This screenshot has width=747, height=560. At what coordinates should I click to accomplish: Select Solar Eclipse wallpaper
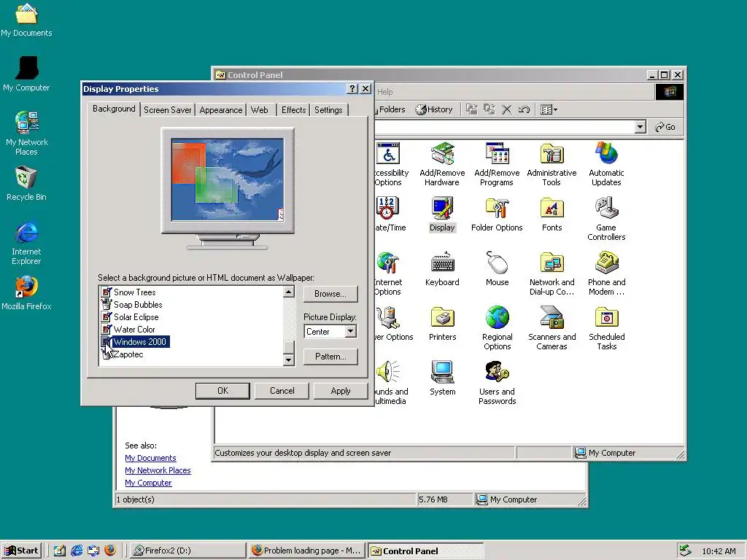point(136,317)
